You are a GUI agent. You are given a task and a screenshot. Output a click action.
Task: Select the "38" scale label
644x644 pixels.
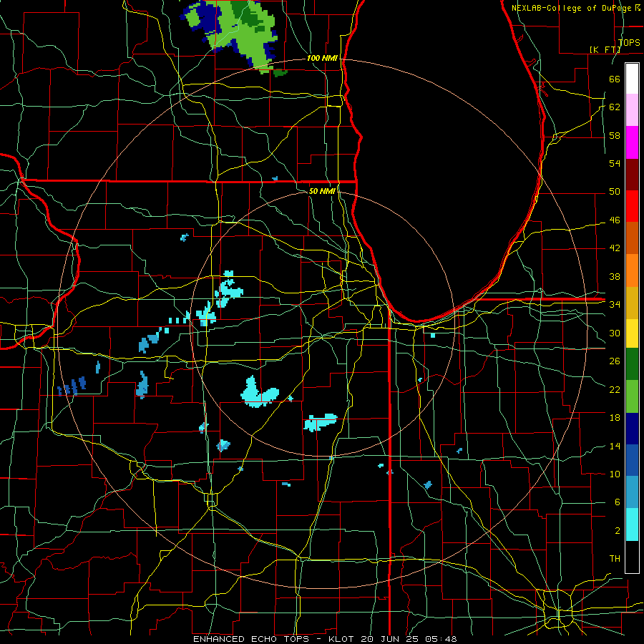pyautogui.click(x=615, y=276)
